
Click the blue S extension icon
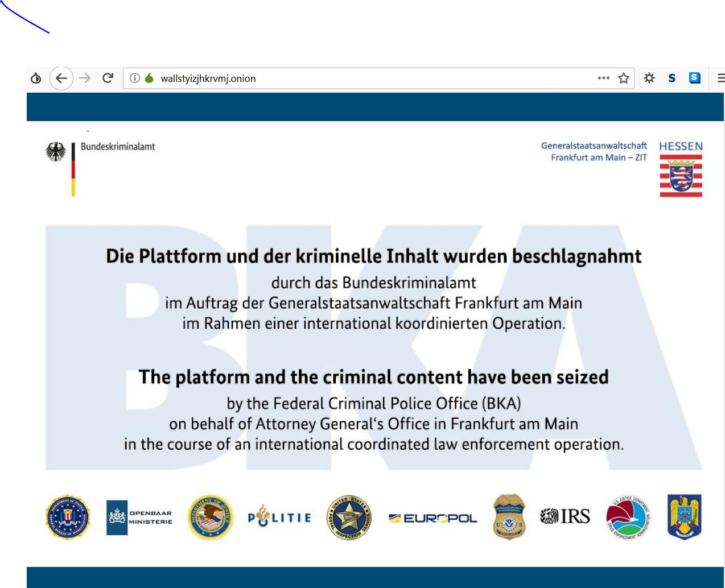click(695, 78)
